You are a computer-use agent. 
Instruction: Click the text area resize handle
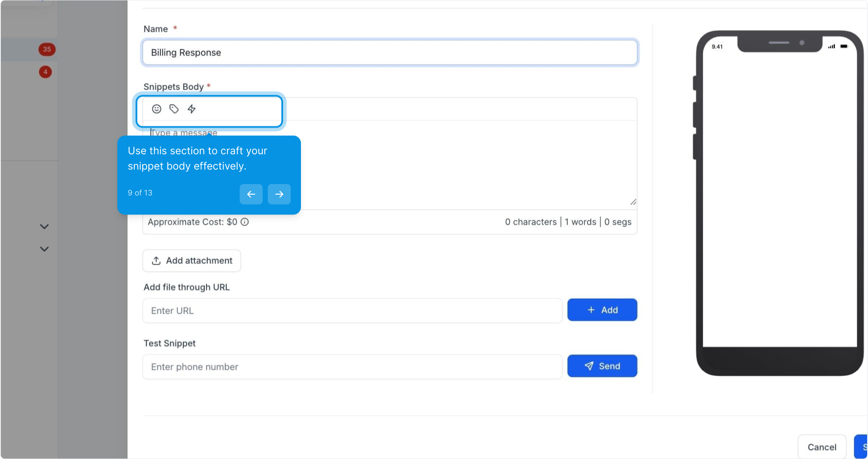(x=633, y=202)
